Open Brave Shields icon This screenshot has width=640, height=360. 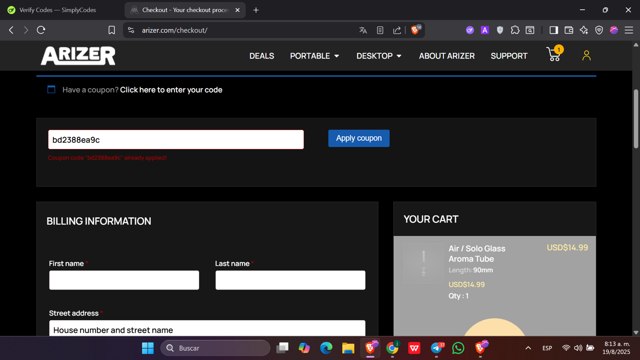[416, 30]
